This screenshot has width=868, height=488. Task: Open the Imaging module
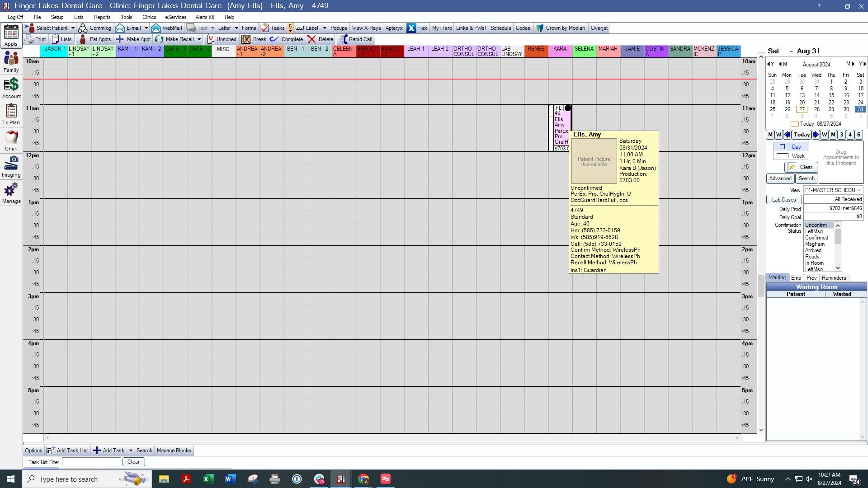tap(11, 166)
